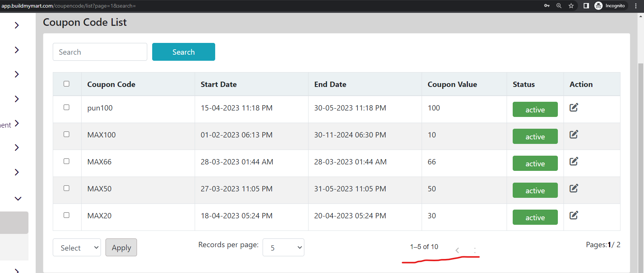Check the pun100 row checkbox
This screenshot has width=644, height=273.
click(x=66, y=107)
